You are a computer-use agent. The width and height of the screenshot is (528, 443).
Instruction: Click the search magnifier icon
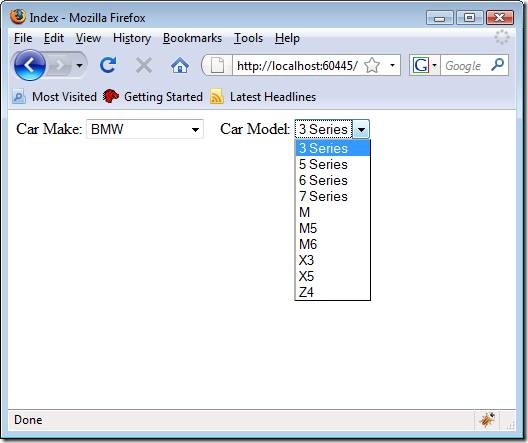[498, 65]
